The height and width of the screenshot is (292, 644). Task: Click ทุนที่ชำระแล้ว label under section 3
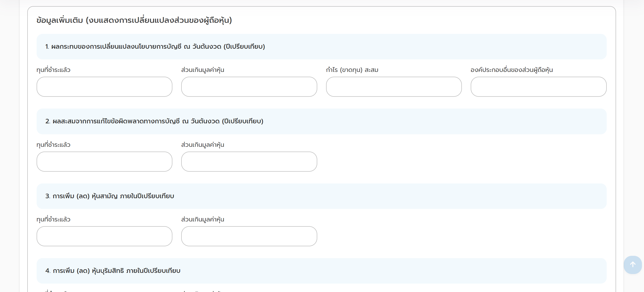pos(53,219)
